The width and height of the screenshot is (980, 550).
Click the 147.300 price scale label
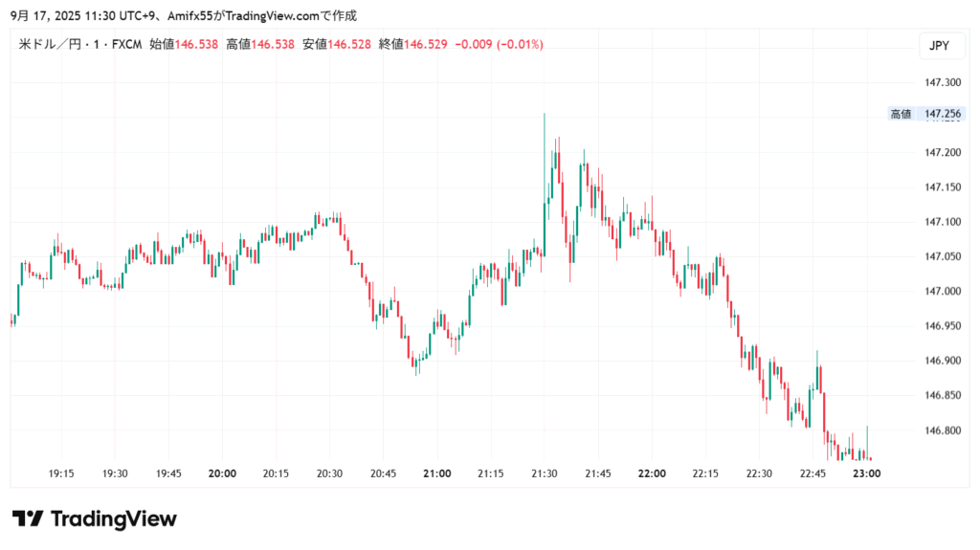942,83
